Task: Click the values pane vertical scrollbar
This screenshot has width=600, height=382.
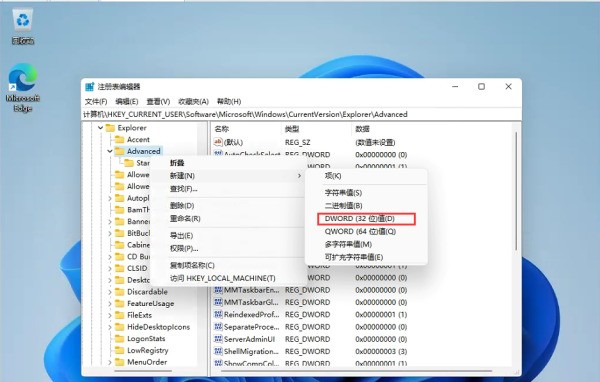Action: [x=516, y=191]
